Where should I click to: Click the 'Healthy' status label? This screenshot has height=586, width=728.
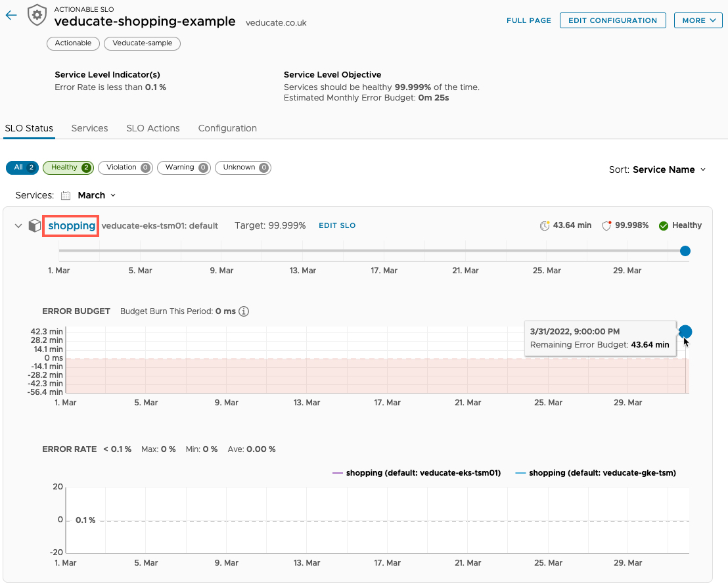(687, 225)
